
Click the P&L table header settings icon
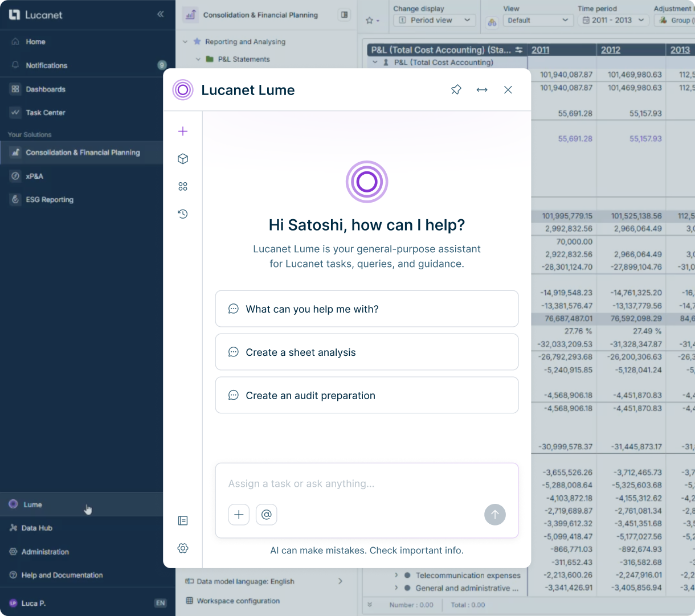[x=518, y=50]
